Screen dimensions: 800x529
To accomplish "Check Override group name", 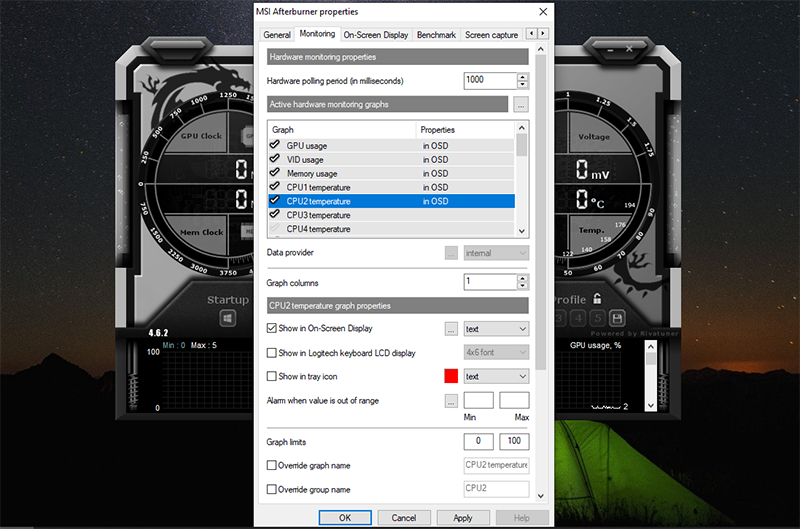I will tap(271, 489).
